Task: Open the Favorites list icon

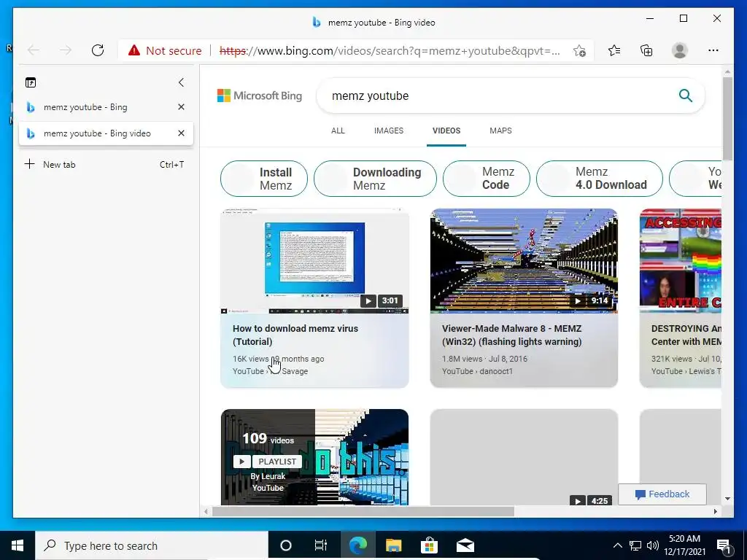Action: tap(614, 50)
